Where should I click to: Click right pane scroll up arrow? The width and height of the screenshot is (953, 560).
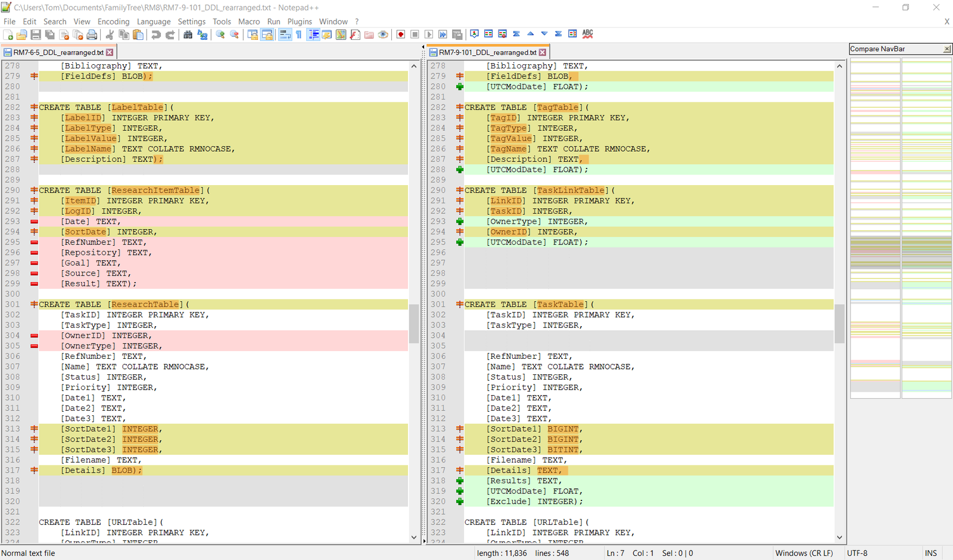840,66
